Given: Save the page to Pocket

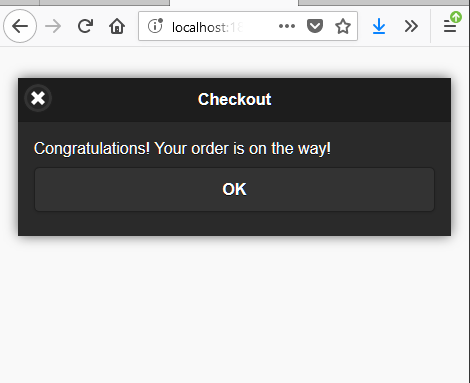Looking at the screenshot, I should point(315,26).
